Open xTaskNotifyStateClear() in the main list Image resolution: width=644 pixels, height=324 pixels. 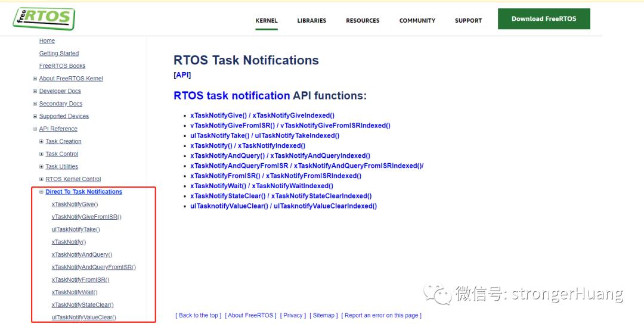(228, 196)
